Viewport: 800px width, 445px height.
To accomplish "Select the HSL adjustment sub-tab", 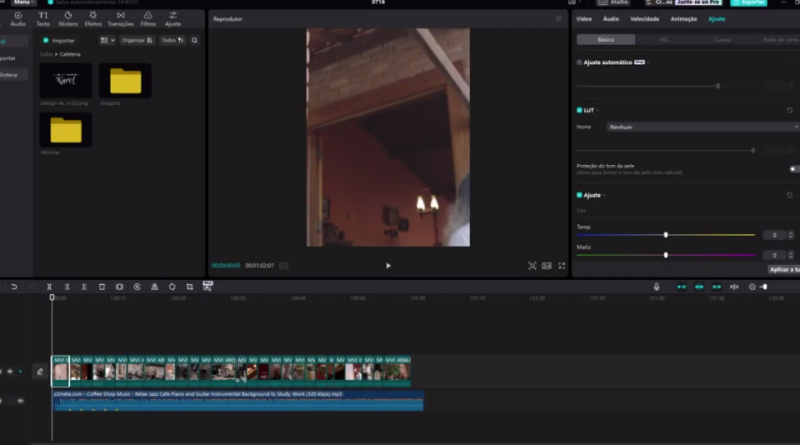I will coord(664,39).
